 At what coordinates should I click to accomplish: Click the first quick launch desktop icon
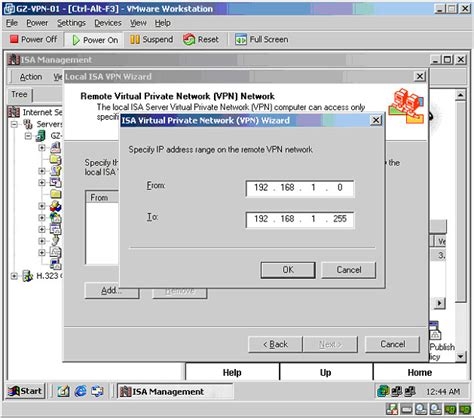click(x=63, y=391)
